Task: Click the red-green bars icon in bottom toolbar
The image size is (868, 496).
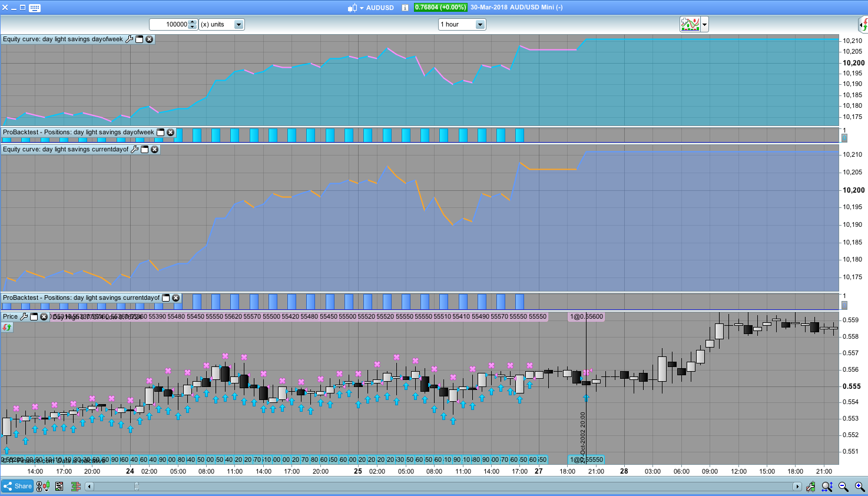Action: coord(76,487)
